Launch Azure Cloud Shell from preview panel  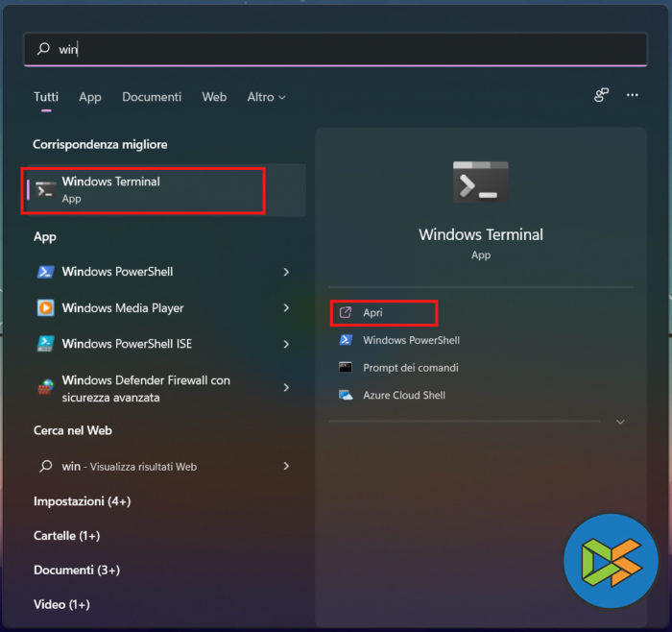[404, 396]
